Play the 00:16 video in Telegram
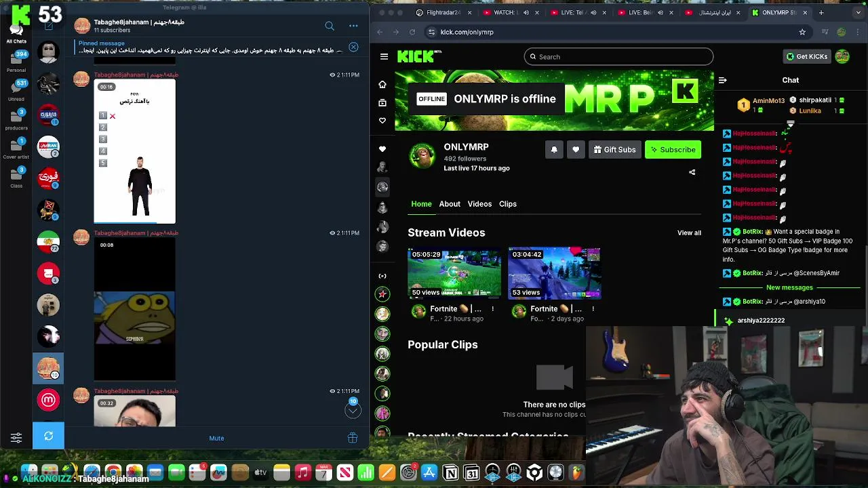 point(134,151)
